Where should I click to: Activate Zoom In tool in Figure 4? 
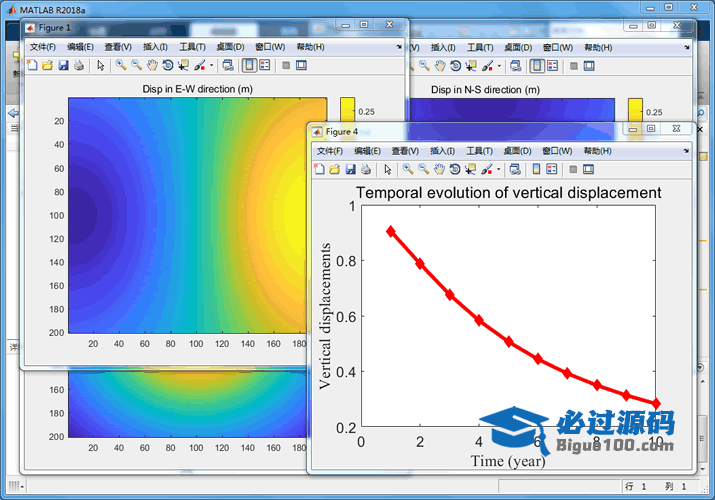tap(408, 170)
